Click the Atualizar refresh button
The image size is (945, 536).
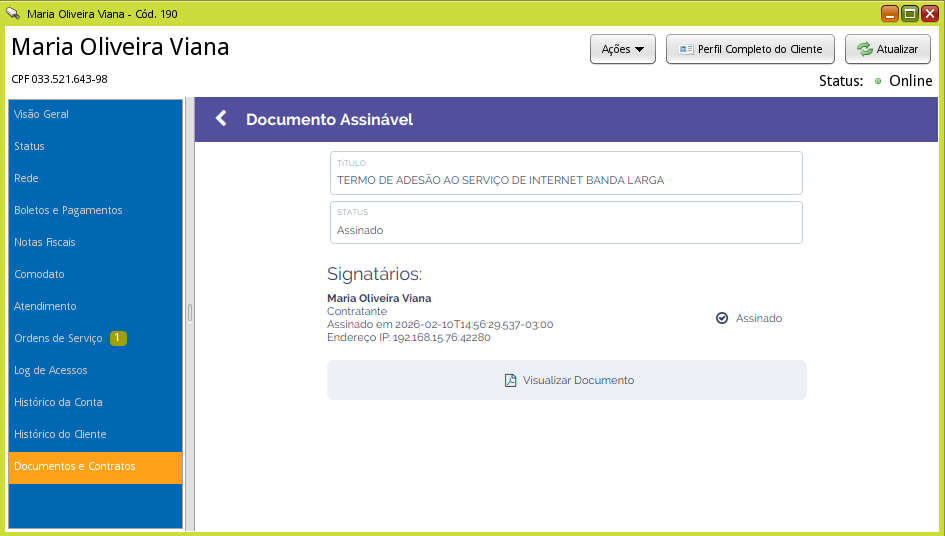tap(888, 49)
